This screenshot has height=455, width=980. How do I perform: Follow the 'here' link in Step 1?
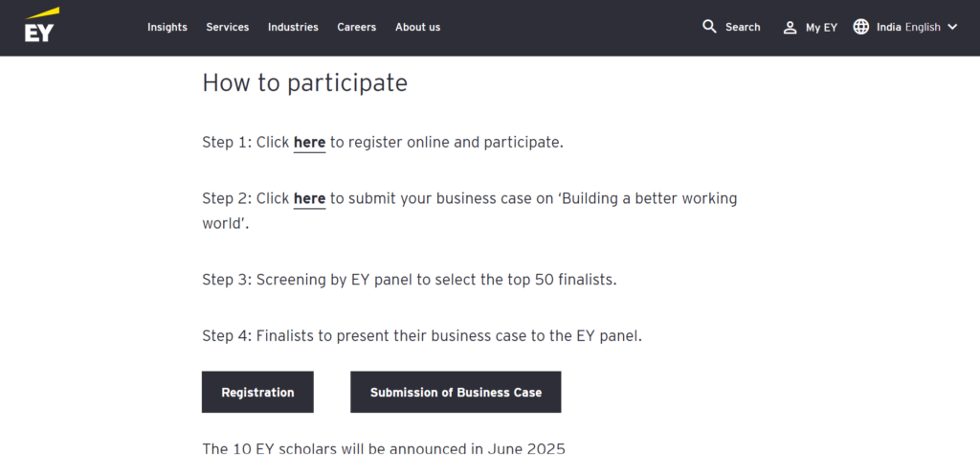coord(309,143)
